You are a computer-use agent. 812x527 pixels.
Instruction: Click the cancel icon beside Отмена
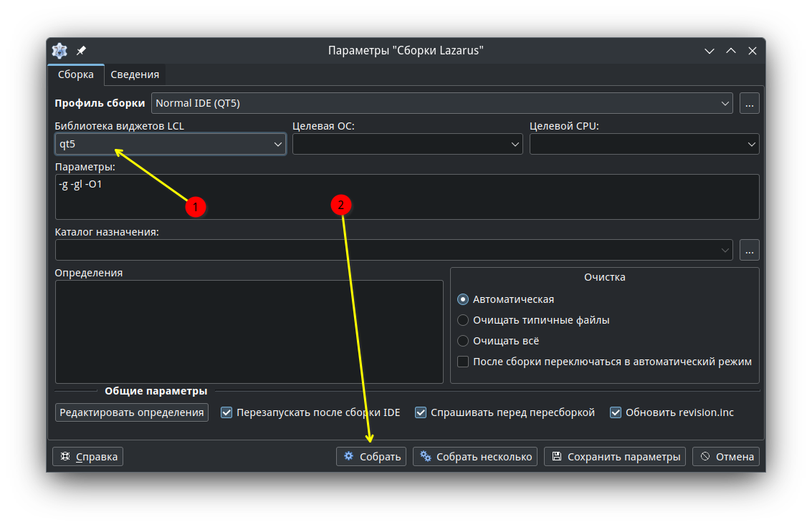pyautogui.click(x=704, y=456)
